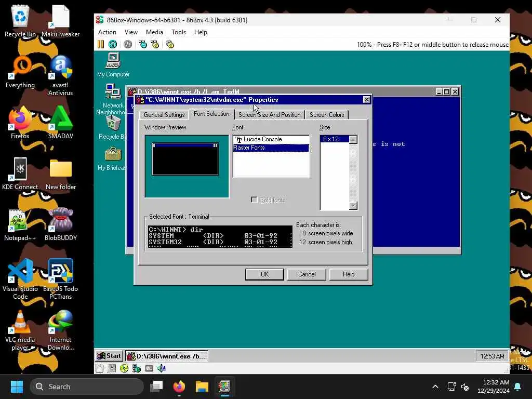This screenshot has width=532, height=399.
Task: Switch to Screen Colors tab
Action: click(x=327, y=115)
